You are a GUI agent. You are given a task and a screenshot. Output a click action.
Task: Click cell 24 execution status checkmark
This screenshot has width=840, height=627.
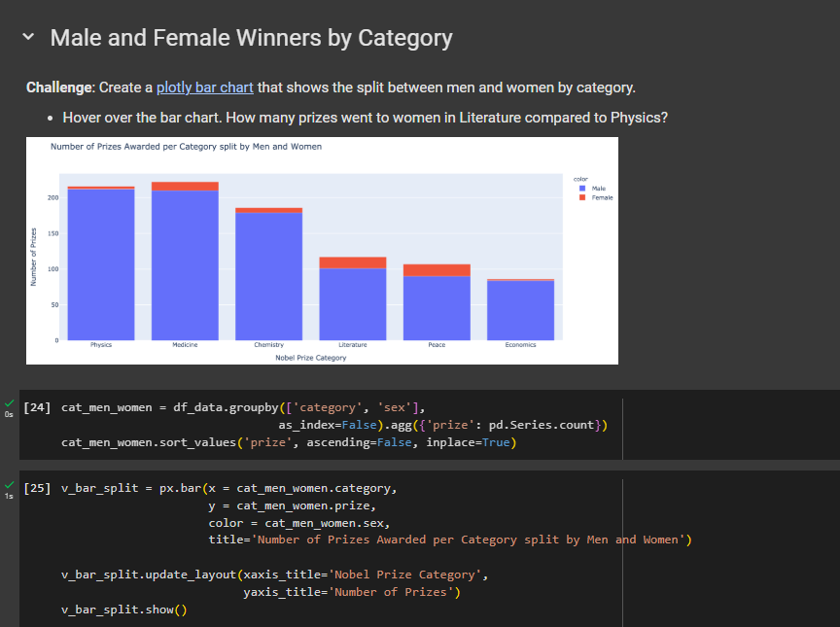(x=9, y=403)
